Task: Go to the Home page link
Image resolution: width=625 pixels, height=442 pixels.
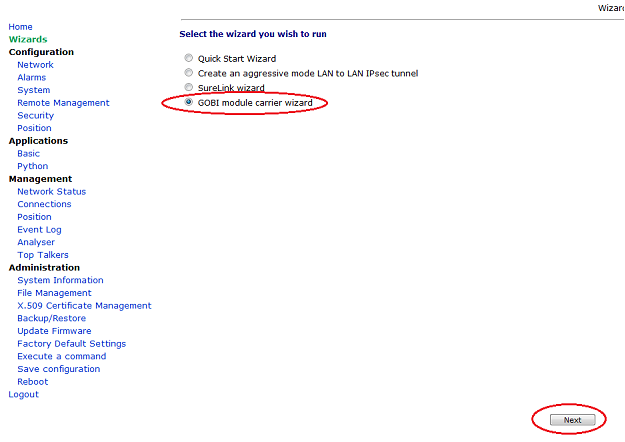Action: [x=20, y=27]
